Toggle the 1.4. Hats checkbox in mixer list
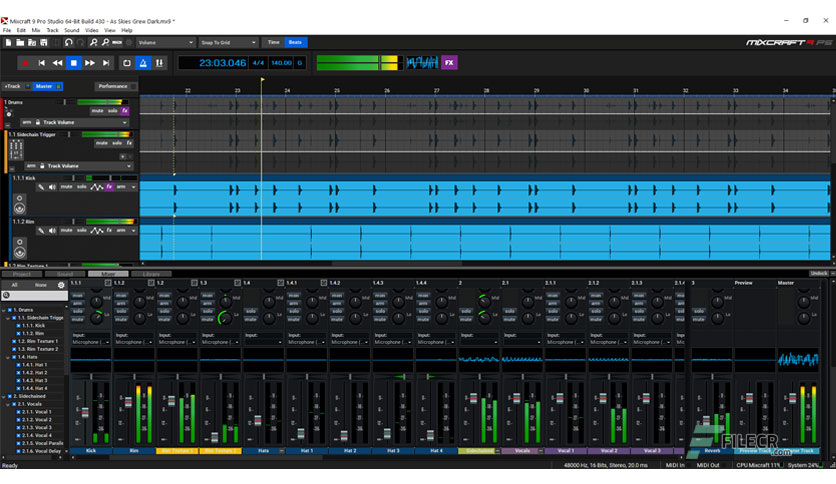 pyautogui.click(x=14, y=357)
